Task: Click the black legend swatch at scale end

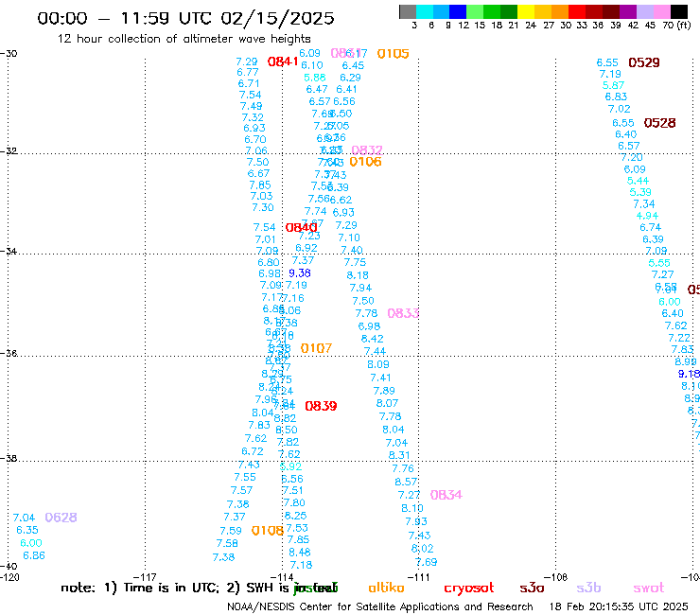Action: pyautogui.click(x=679, y=11)
